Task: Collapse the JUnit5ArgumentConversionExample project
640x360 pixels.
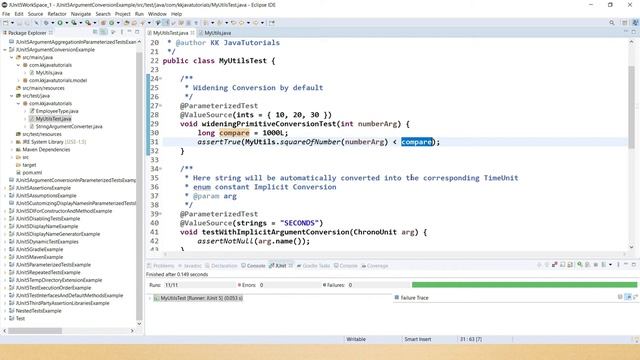Action: point(5,50)
